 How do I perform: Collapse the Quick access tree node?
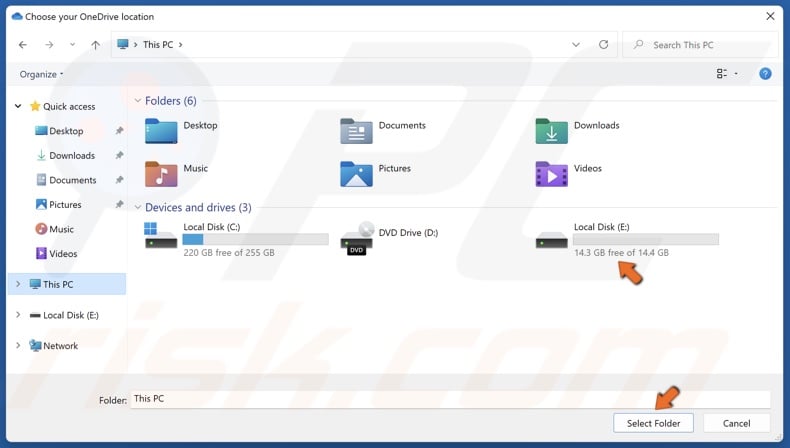[18, 106]
